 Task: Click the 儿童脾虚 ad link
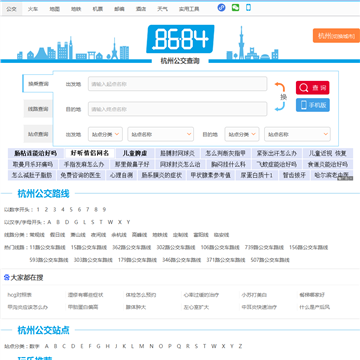(x=135, y=153)
